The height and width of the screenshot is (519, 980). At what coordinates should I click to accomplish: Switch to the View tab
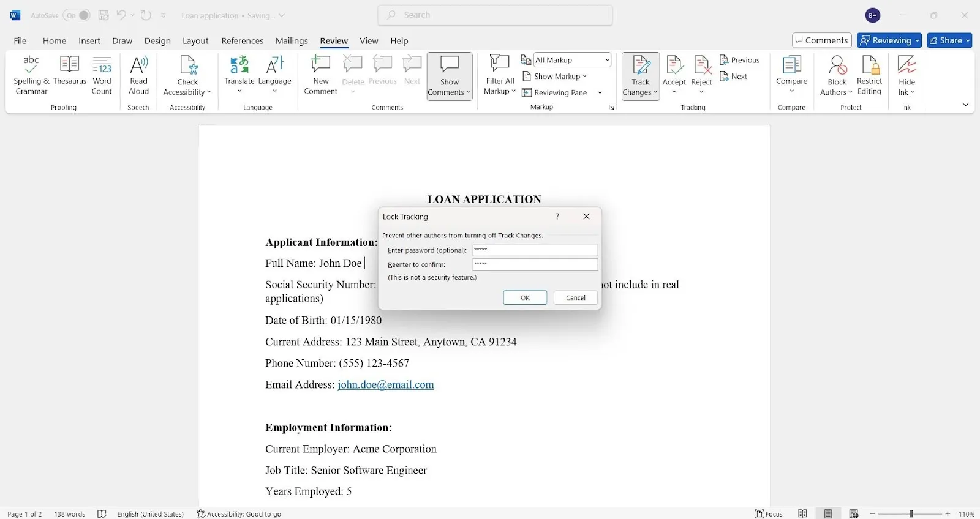click(369, 40)
